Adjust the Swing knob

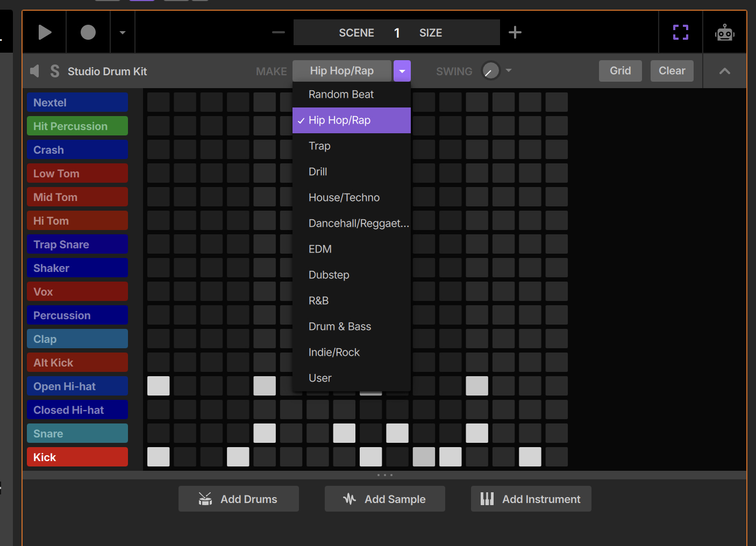click(x=490, y=71)
